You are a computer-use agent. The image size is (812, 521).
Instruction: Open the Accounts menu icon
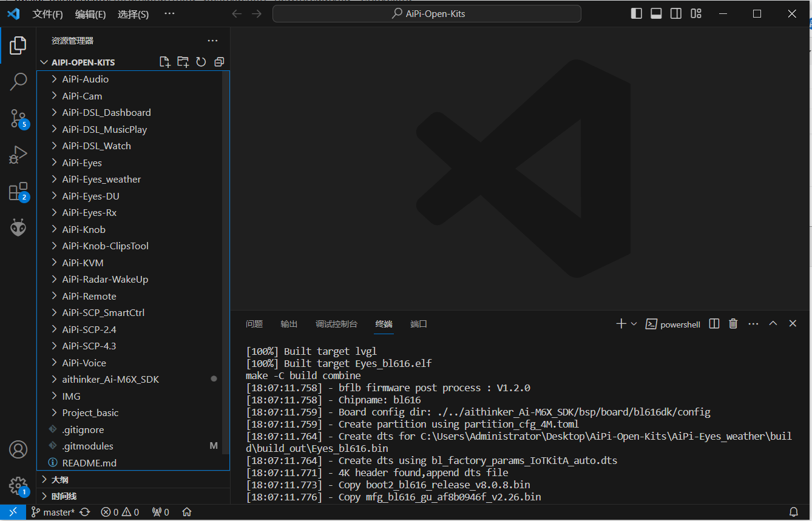click(18, 449)
